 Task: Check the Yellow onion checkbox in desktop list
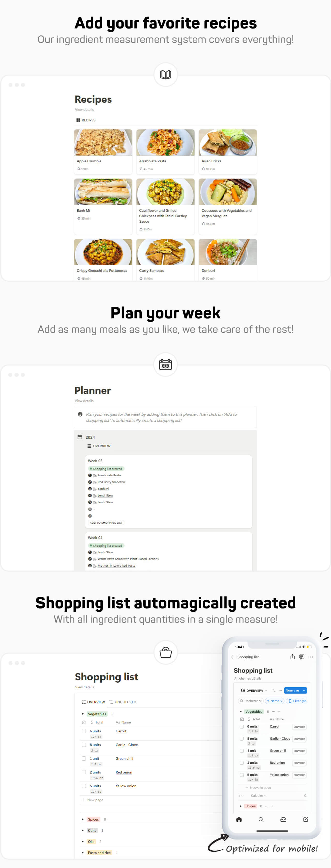point(84,786)
